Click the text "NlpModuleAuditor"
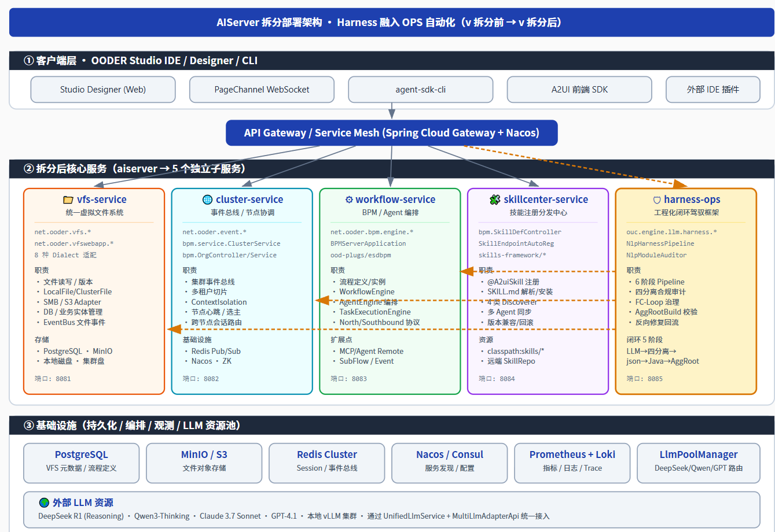Image resolution: width=775 pixels, height=532 pixels. point(657,255)
